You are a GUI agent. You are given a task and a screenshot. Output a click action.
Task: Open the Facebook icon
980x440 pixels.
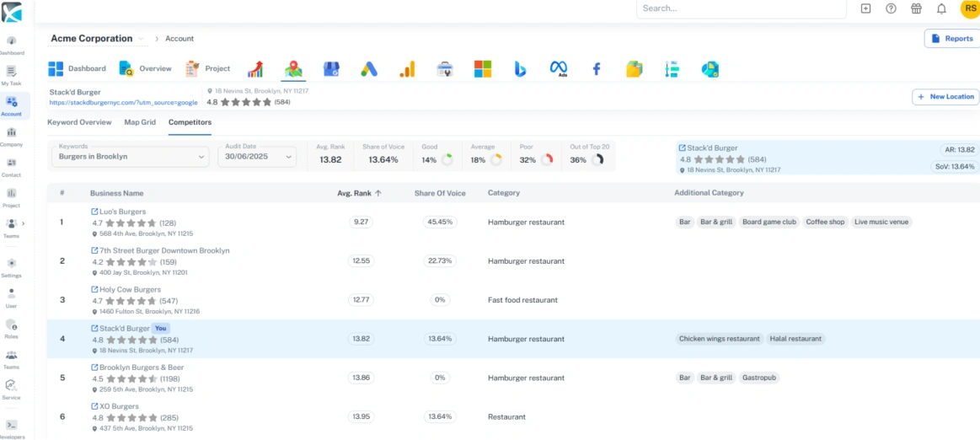click(x=597, y=69)
